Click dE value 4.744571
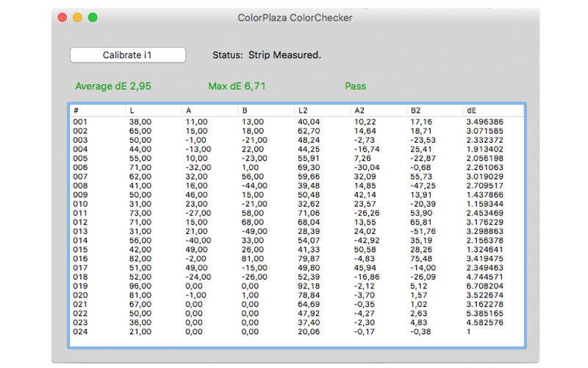 [485, 277]
